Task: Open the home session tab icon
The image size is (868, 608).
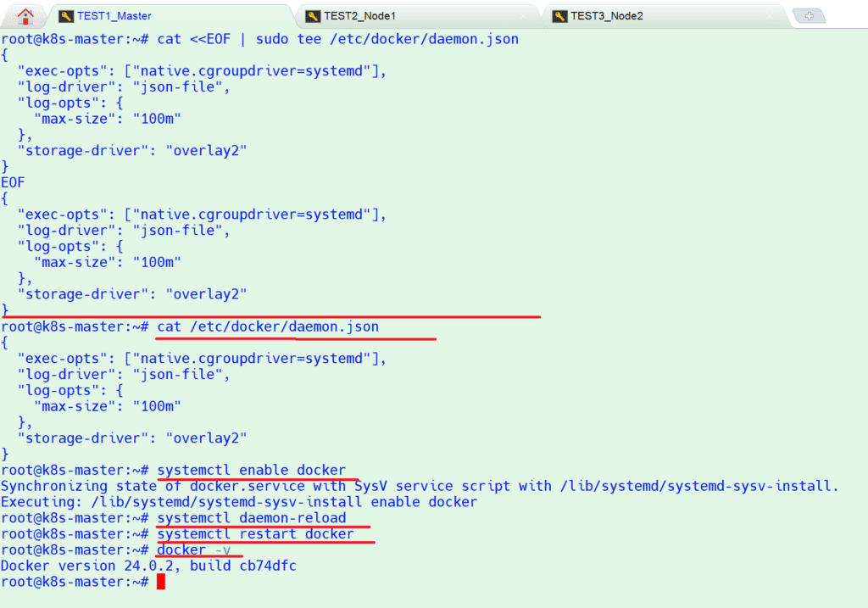Action: point(26,15)
